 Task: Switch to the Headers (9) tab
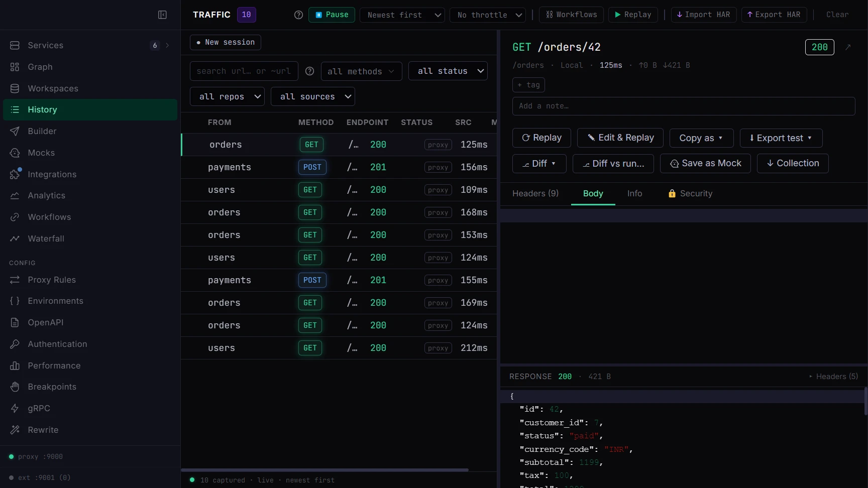click(535, 193)
